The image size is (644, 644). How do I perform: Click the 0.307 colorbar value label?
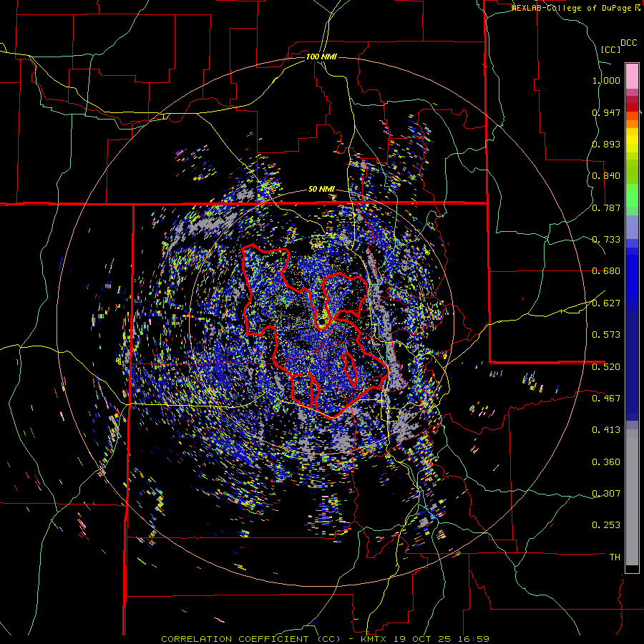click(606, 493)
